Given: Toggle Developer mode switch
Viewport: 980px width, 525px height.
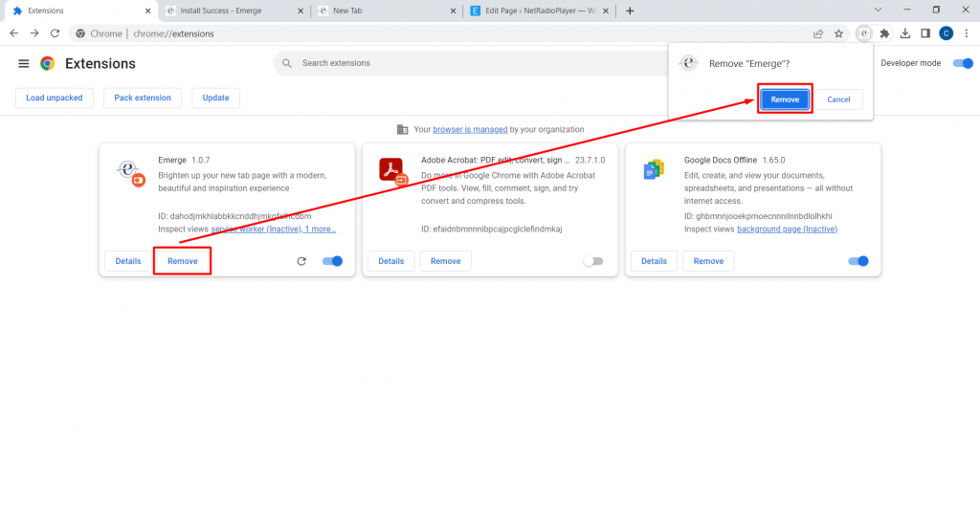Looking at the screenshot, I should 963,63.
